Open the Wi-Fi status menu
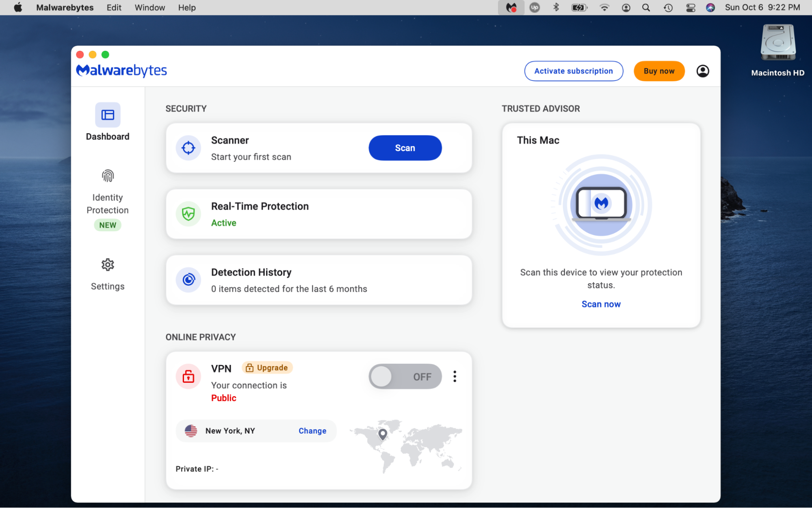The image size is (812, 508). [x=604, y=7]
